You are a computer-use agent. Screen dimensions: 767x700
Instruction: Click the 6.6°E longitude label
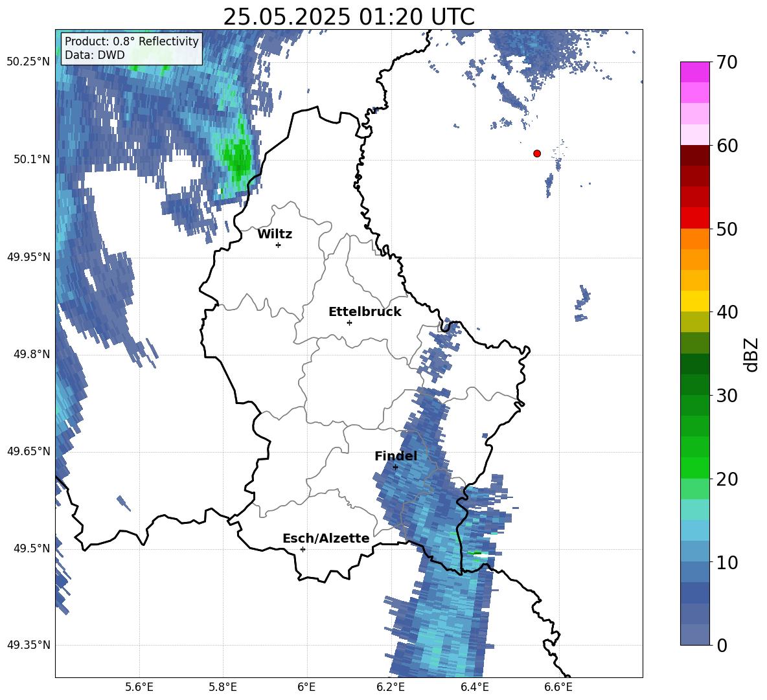pyautogui.click(x=558, y=687)
